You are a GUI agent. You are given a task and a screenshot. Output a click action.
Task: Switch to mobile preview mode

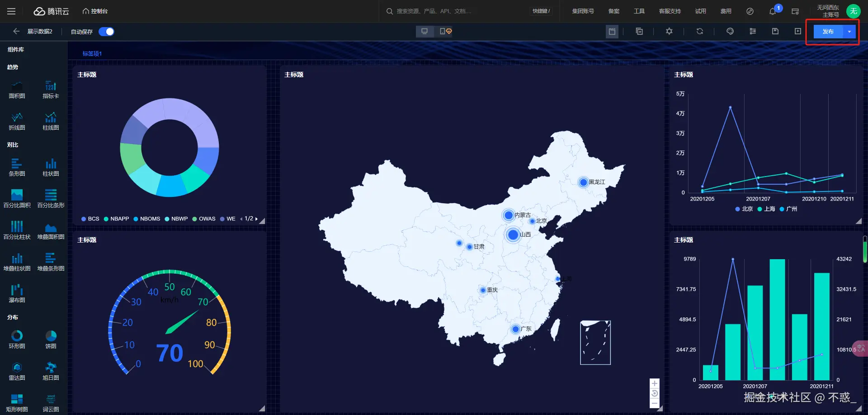445,31
